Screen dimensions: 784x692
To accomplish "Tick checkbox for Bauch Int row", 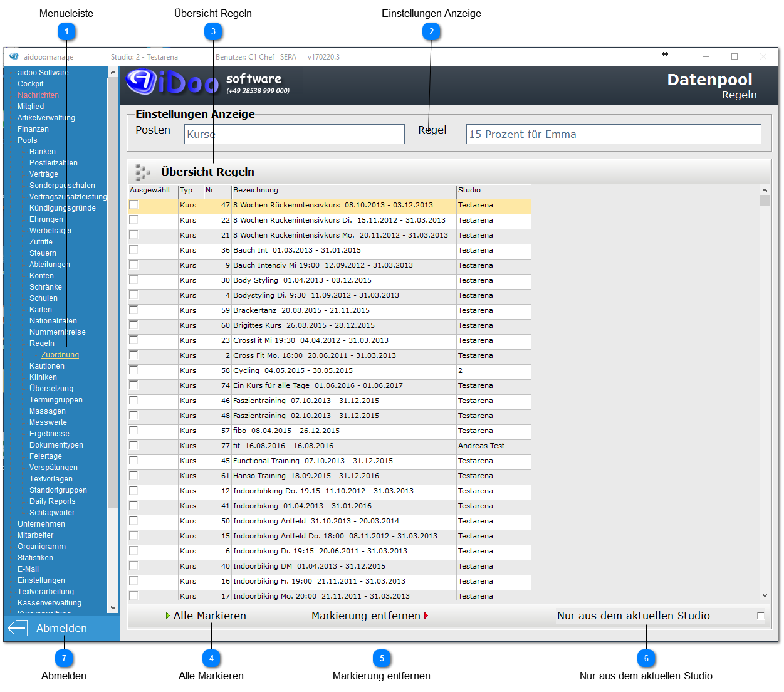I will click(133, 250).
